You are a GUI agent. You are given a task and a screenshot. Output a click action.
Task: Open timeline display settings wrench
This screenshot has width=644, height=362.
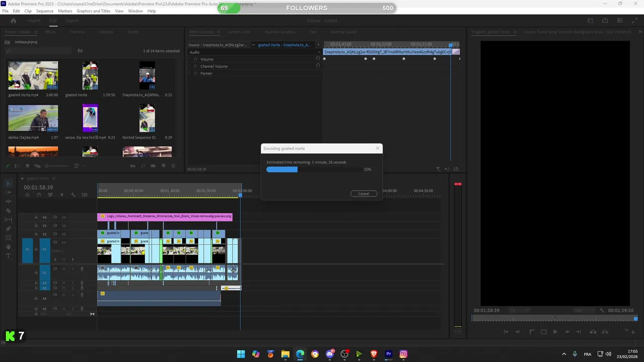73,195
